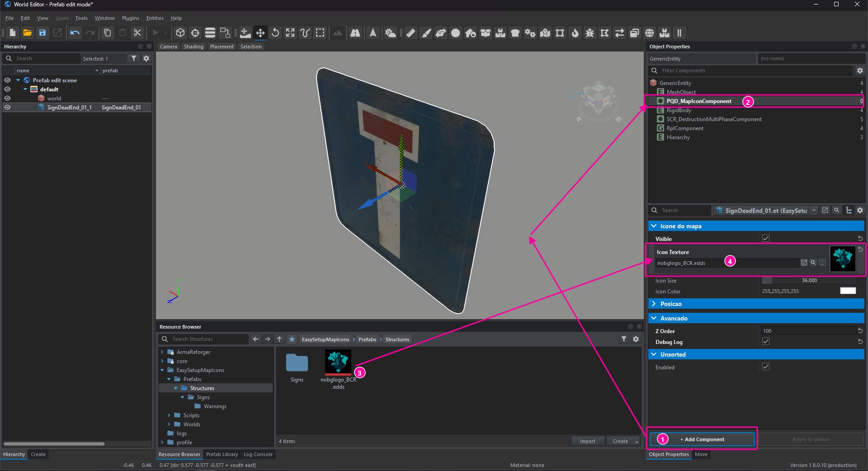Cut selection with the scissors icon
The image size is (868, 471).
click(137, 33)
